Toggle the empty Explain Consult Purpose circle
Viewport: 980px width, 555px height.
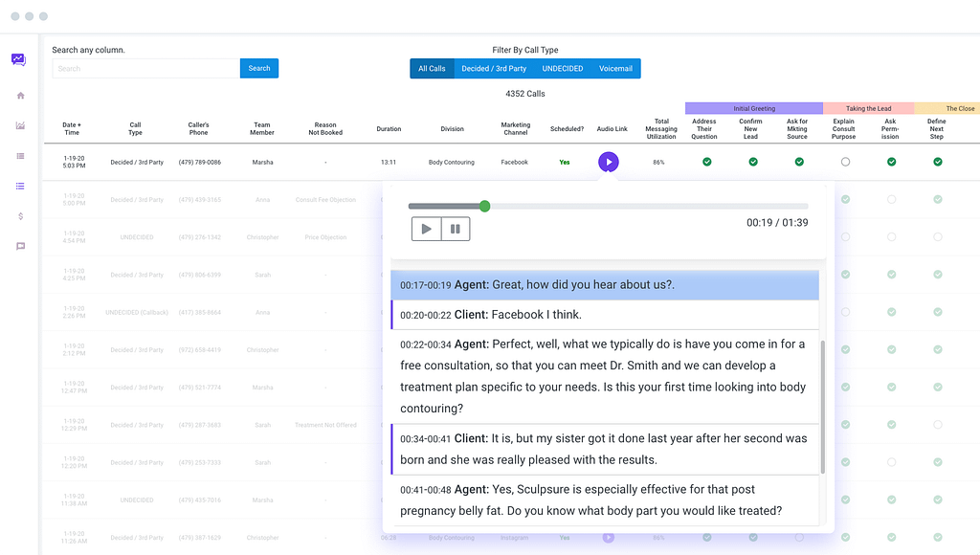tap(845, 163)
